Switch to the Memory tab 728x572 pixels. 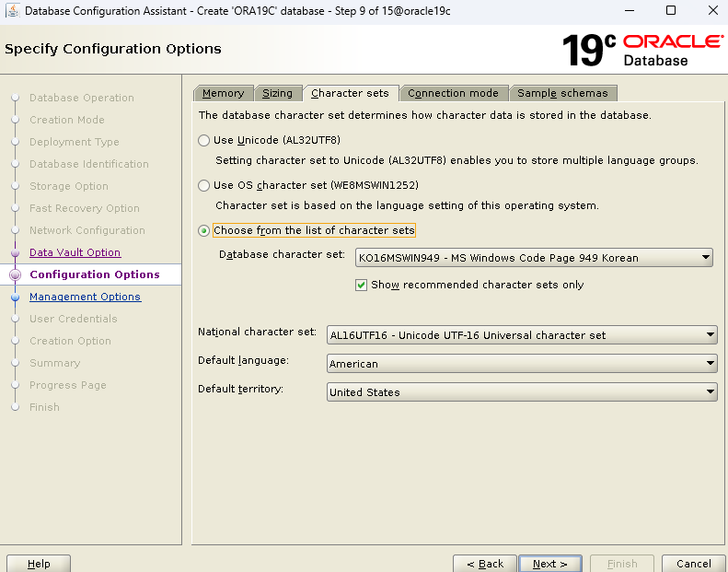click(224, 93)
